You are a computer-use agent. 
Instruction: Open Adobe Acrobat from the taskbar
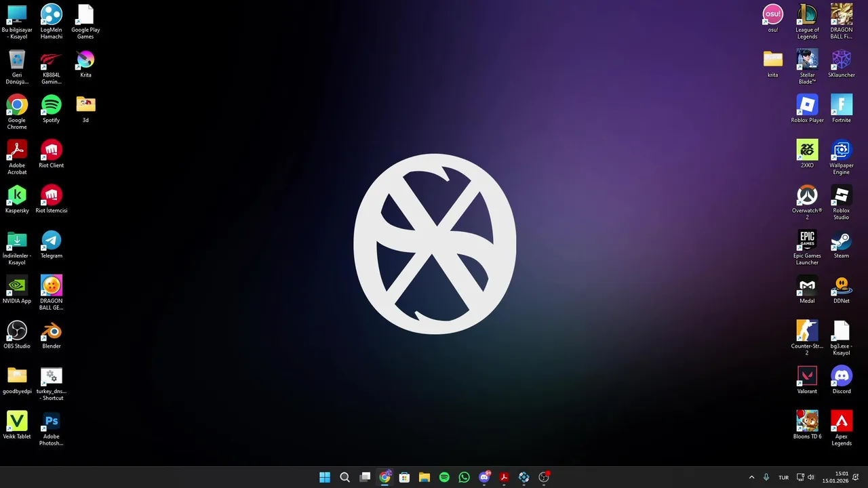[x=504, y=477]
